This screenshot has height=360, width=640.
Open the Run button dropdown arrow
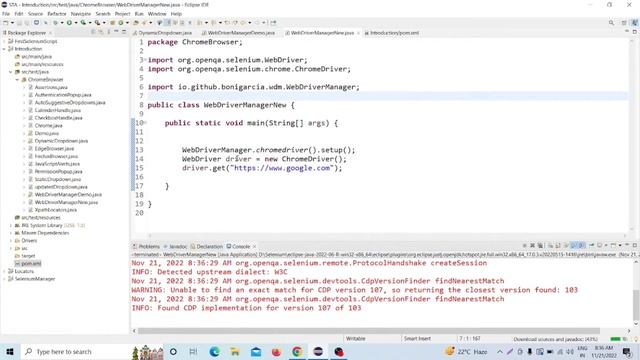75,23
